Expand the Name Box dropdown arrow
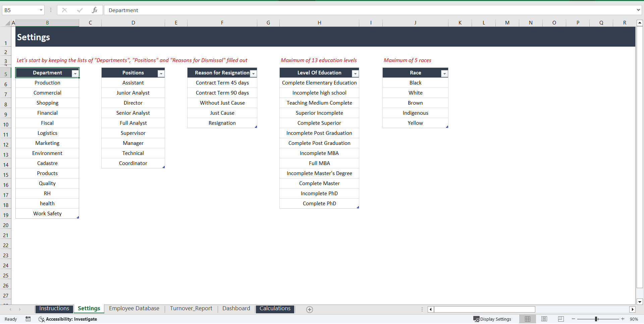Viewport: 644px width, 324px height. 41,10
